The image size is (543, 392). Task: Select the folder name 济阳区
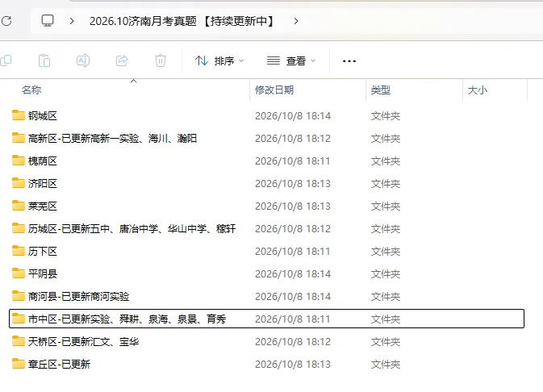click(43, 184)
